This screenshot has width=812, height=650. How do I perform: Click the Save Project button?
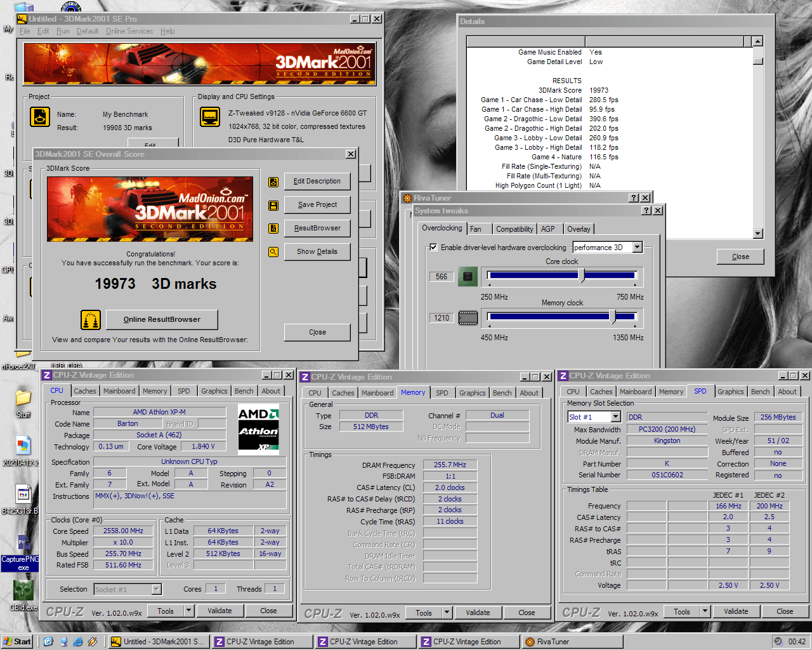point(317,205)
